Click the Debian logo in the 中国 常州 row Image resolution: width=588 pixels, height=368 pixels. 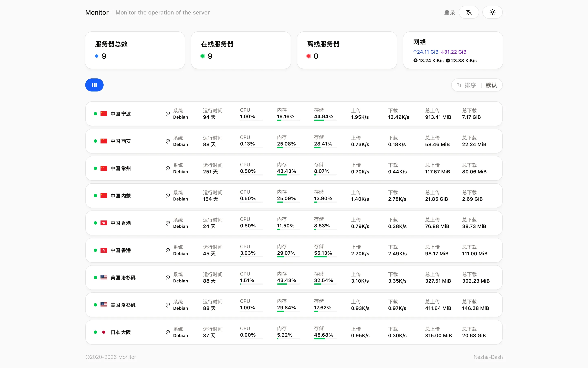tap(168, 169)
